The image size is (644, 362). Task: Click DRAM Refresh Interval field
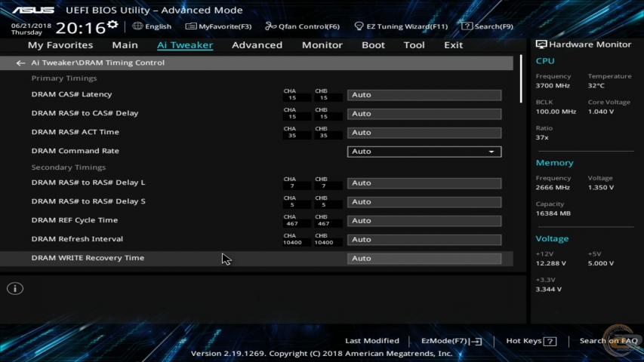click(x=424, y=240)
